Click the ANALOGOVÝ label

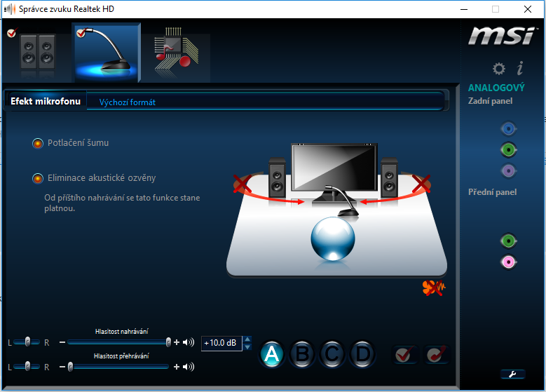coord(496,88)
